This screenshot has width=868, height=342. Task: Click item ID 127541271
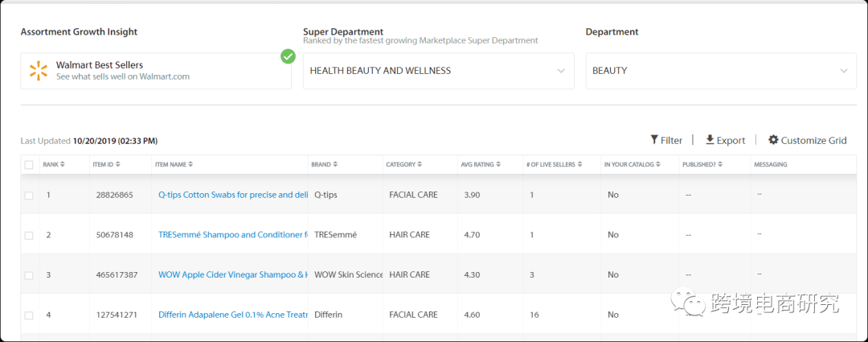point(117,315)
